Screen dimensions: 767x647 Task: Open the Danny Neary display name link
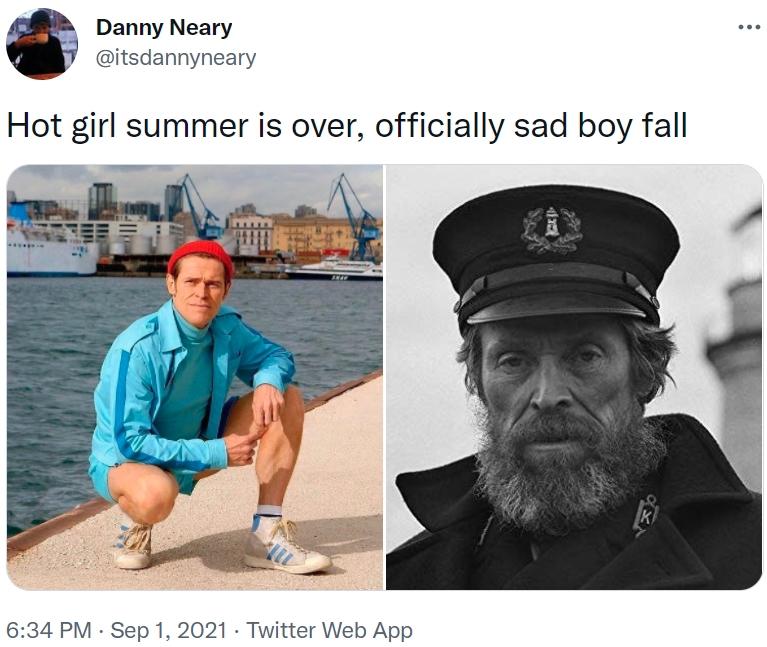164,28
